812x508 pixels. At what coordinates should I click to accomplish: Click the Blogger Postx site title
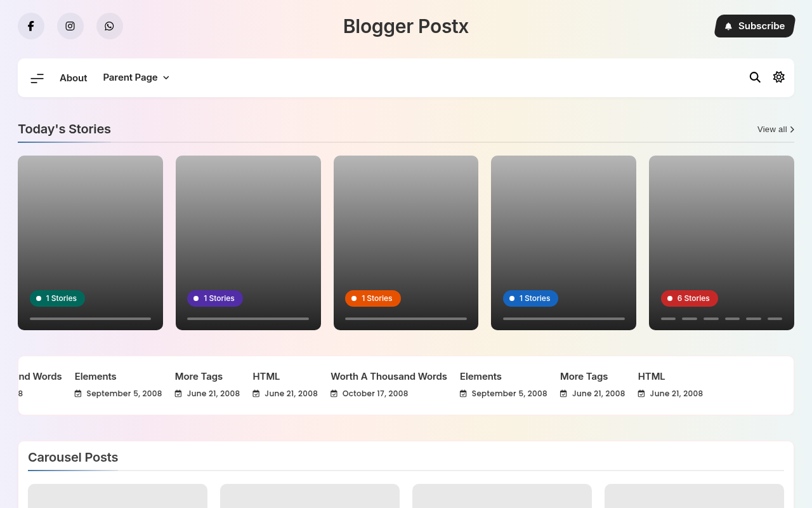pos(406,27)
